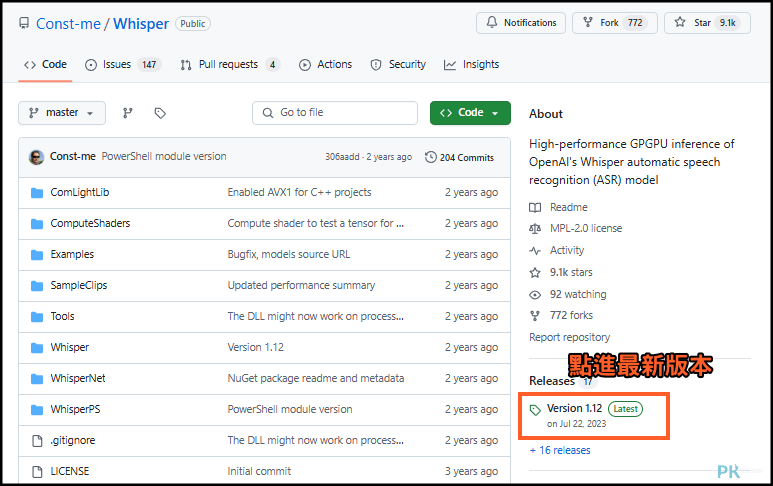Click the LICENSE file icon

[x=37, y=472]
